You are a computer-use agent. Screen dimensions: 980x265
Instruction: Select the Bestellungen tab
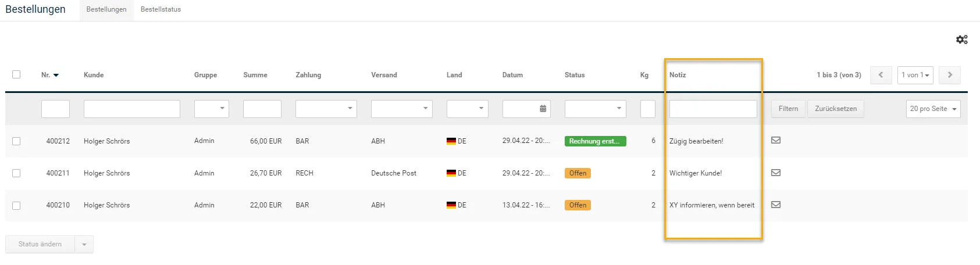(x=106, y=9)
